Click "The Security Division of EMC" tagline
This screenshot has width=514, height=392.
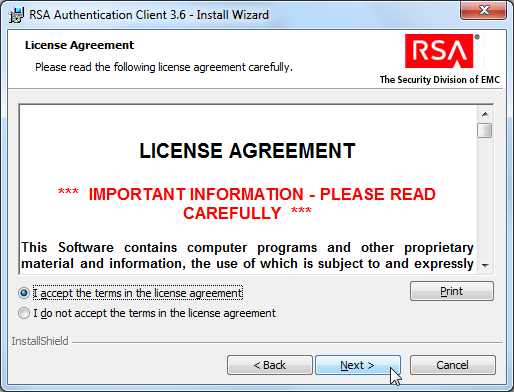440,80
